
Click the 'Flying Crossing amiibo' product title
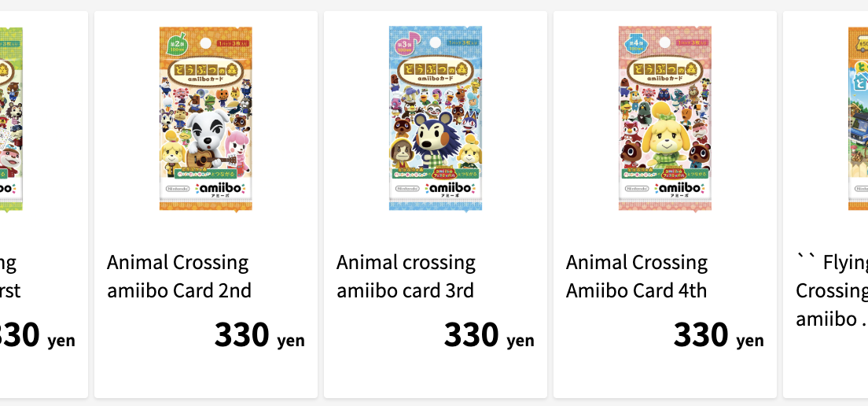point(832,291)
